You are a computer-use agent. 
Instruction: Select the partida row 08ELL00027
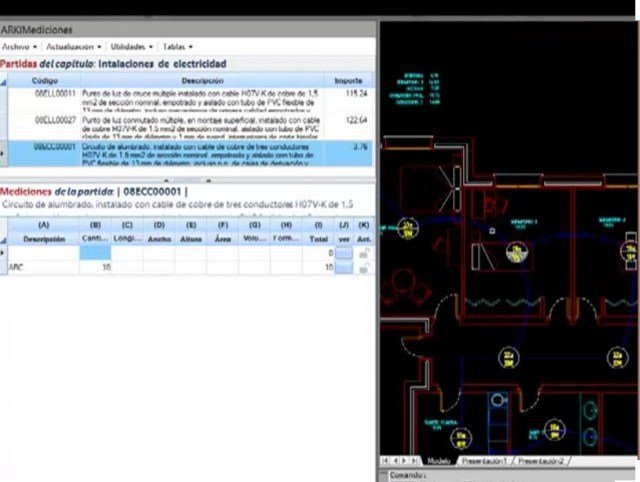(x=190, y=127)
